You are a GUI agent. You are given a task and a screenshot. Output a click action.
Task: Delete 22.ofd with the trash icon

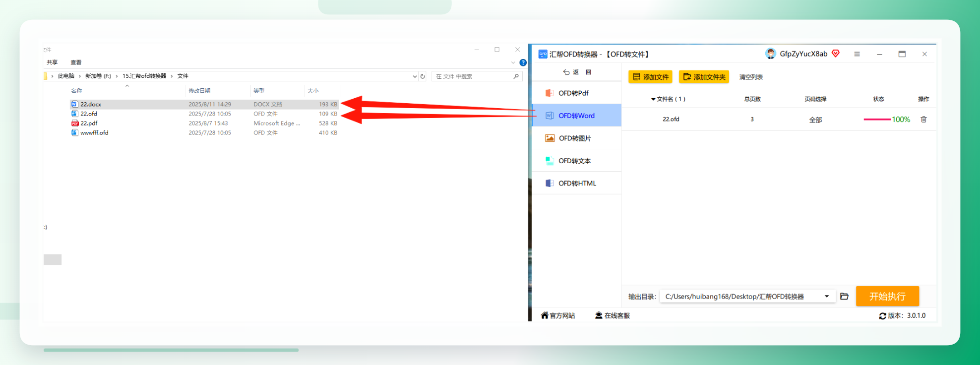[x=923, y=120]
